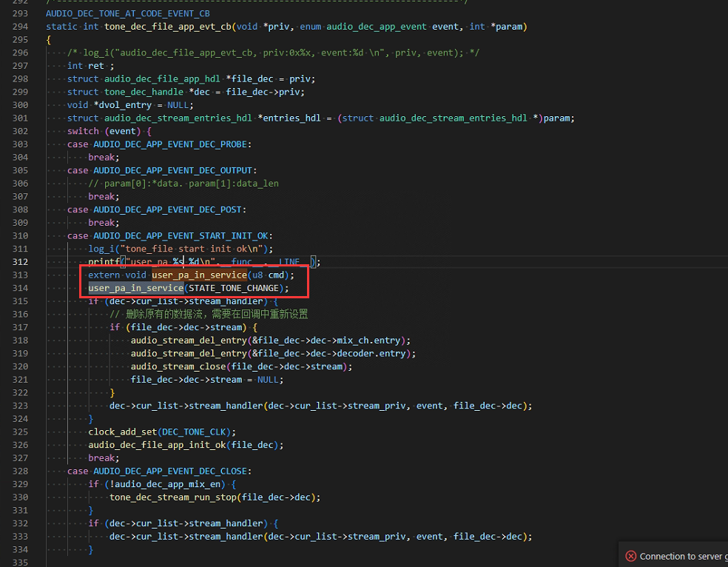Click the STATE_TONE_CHANGE argument
Image resolution: width=728 pixels, height=567 pixels.
click(x=233, y=288)
